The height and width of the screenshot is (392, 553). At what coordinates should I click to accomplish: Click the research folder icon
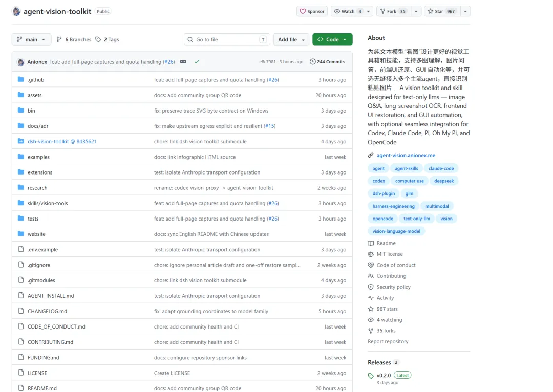pyautogui.click(x=21, y=187)
